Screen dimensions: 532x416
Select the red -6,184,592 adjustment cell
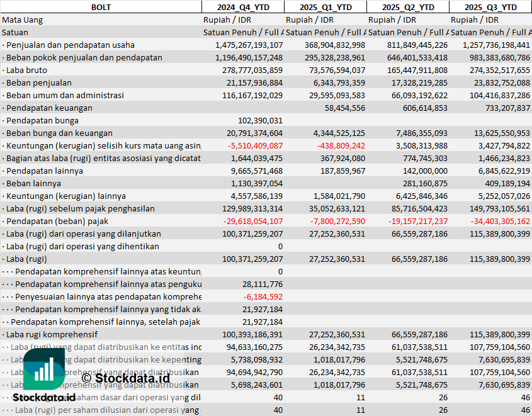tap(264, 296)
